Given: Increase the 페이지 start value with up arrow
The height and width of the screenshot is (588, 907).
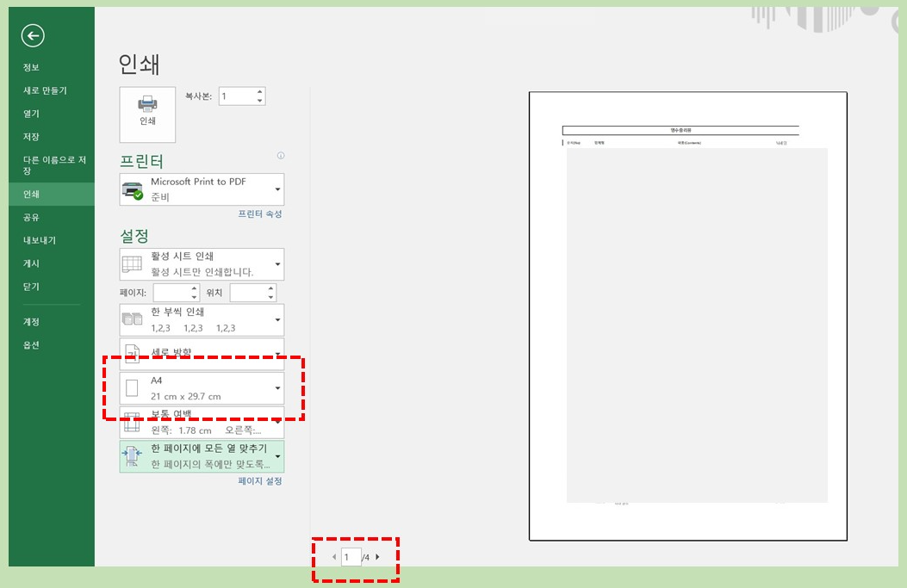Looking at the screenshot, I should click(x=195, y=288).
